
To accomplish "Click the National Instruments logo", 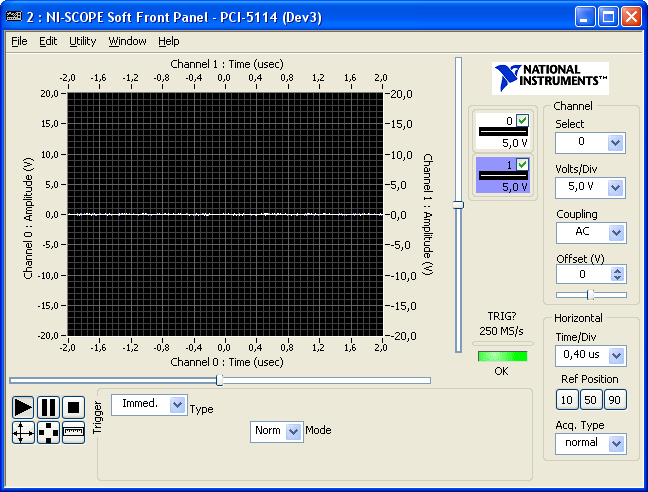I will (x=550, y=78).
